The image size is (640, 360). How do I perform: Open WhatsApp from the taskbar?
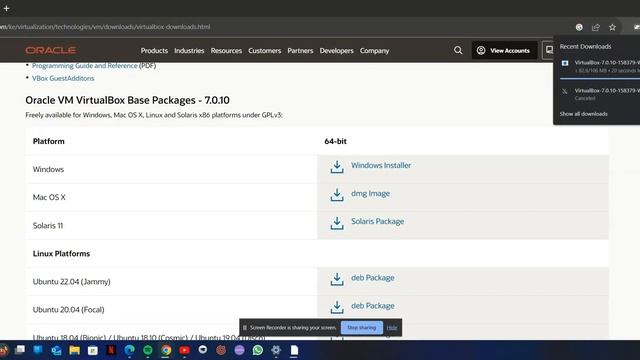258,350
